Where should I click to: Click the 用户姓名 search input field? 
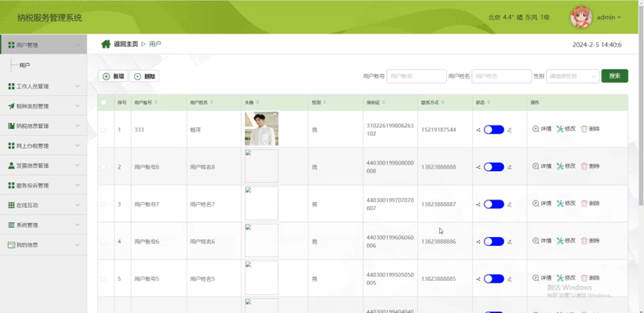tap(502, 76)
